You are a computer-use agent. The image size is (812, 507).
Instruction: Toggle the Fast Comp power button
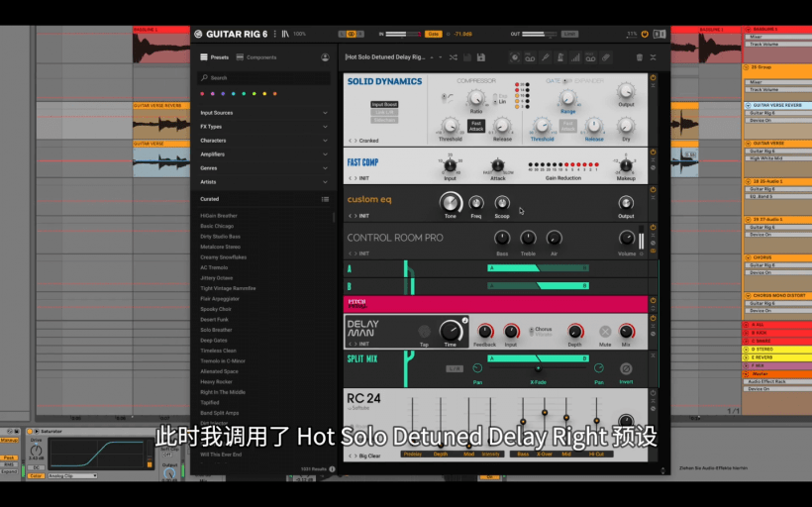[654, 153]
